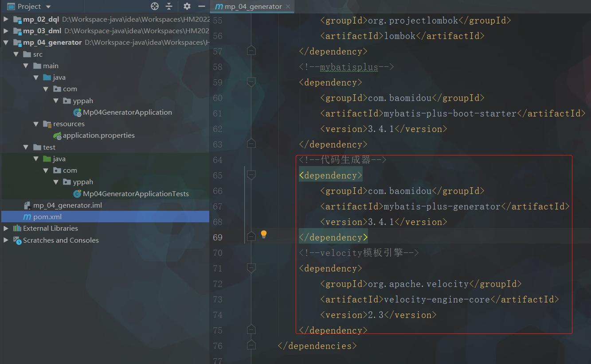Click the mybatis-plus-generator artifactId text
This screenshot has height=364, width=591.
pyautogui.click(x=442, y=206)
